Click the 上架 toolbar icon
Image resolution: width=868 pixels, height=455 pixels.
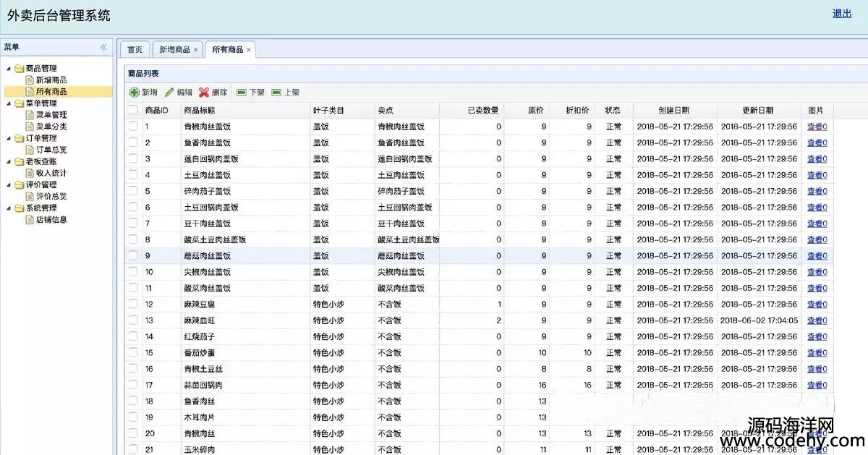coord(276,93)
